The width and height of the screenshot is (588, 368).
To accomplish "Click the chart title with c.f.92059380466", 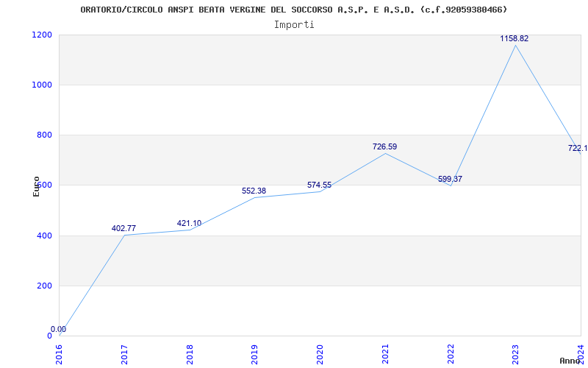I will [293, 10].
